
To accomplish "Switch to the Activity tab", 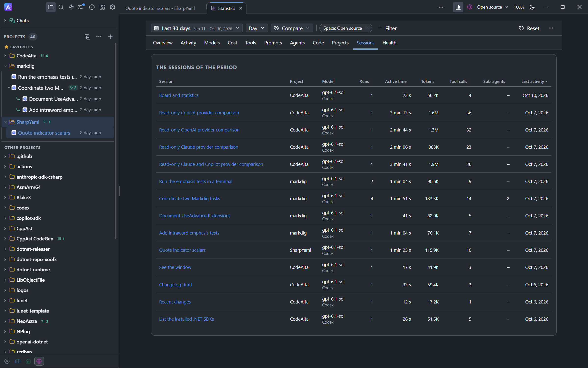I will [188, 43].
